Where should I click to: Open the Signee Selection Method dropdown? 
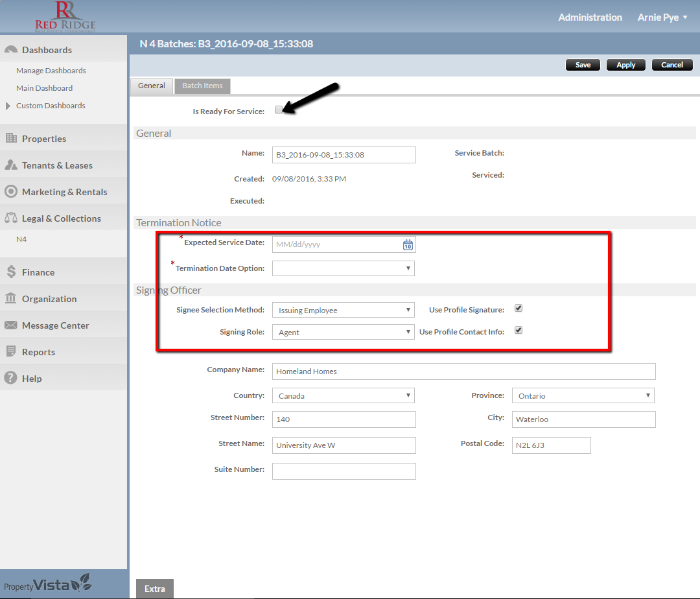click(x=343, y=311)
